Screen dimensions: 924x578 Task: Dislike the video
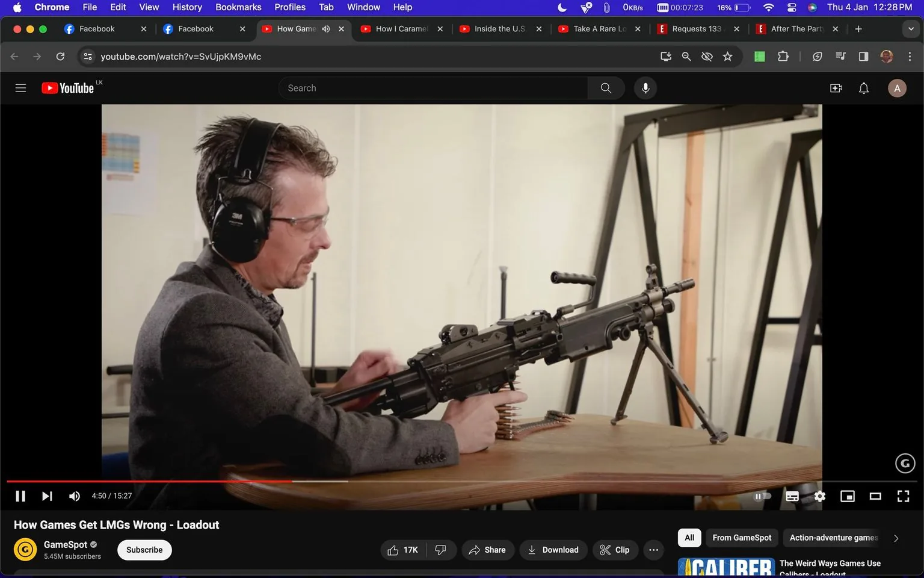click(x=440, y=550)
